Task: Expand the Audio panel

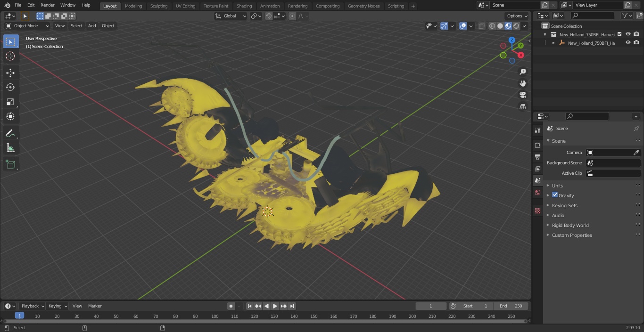Action: (x=558, y=215)
